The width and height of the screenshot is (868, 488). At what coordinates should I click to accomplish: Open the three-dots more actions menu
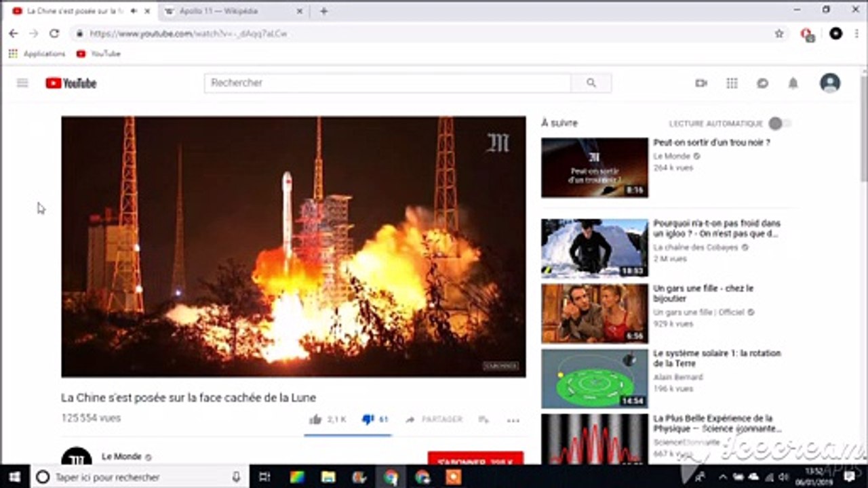pos(513,420)
